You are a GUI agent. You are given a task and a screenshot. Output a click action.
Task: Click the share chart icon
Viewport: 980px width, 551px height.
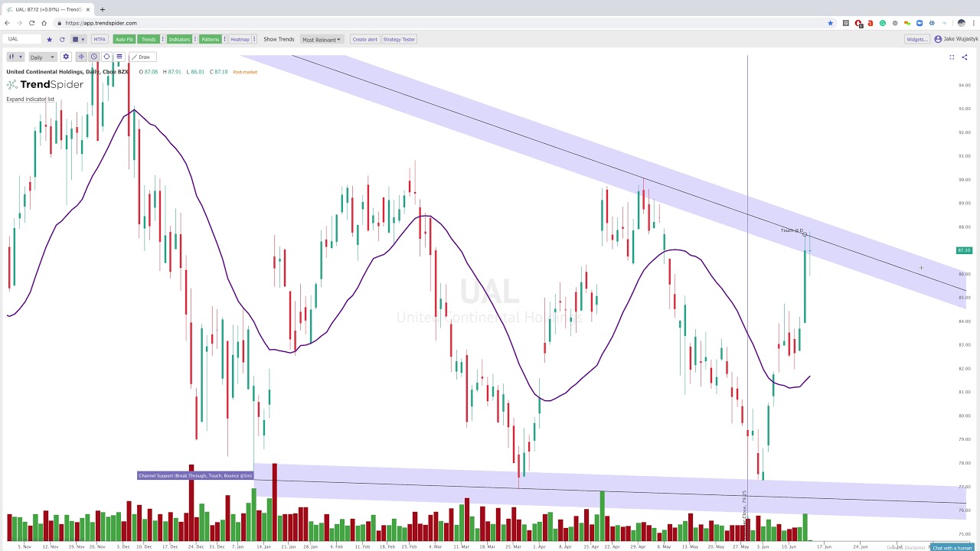point(965,57)
